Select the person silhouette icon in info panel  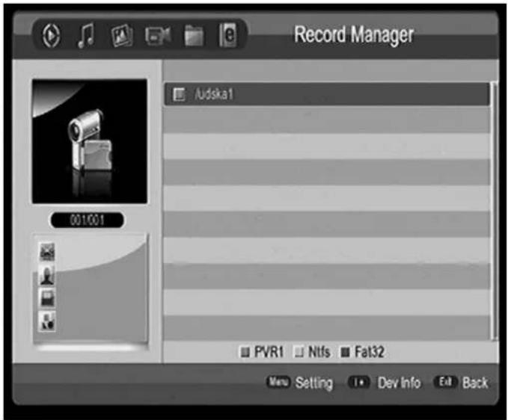(47, 276)
